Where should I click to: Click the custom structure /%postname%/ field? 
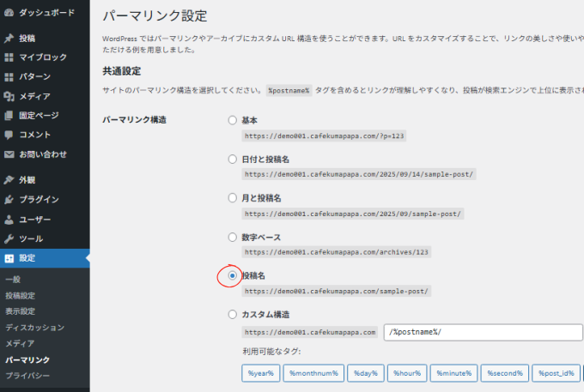[x=483, y=332]
